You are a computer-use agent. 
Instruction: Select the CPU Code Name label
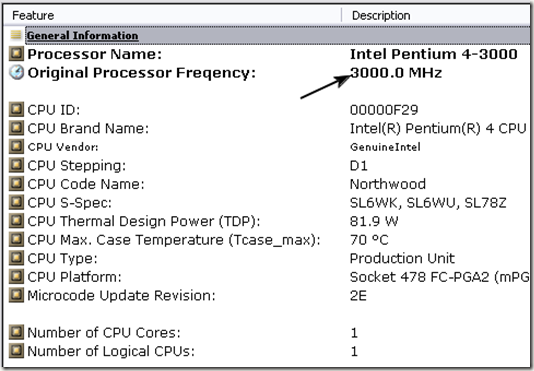pyautogui.click(x=86, y=184)
